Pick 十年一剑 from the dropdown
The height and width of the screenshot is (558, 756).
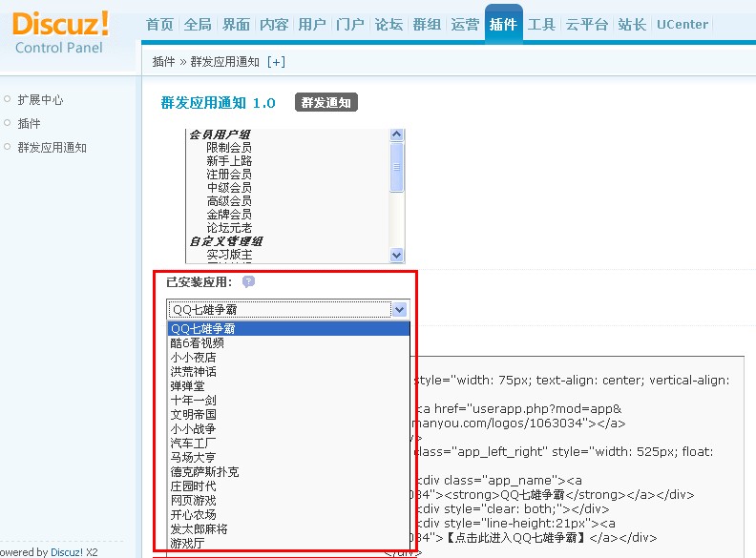[x=288, y=401]
